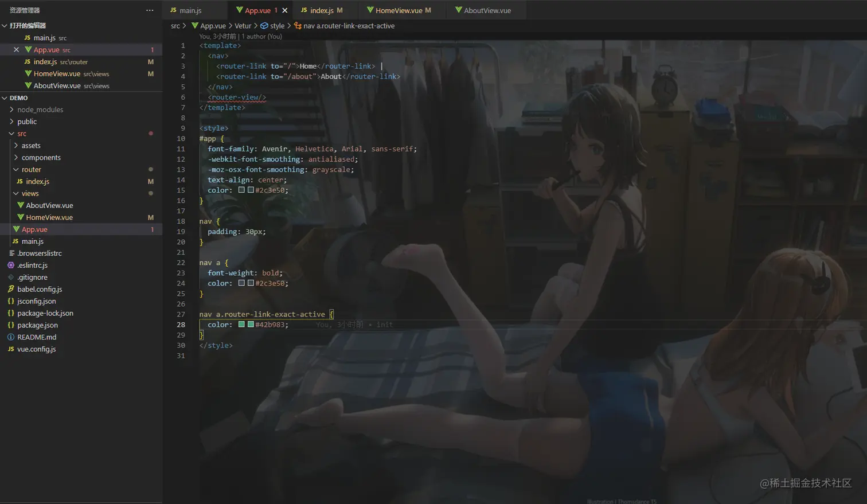The image size is (867, 504).
Task: Open HomeView.vue under views folder
Action: (x=81, y=218)
